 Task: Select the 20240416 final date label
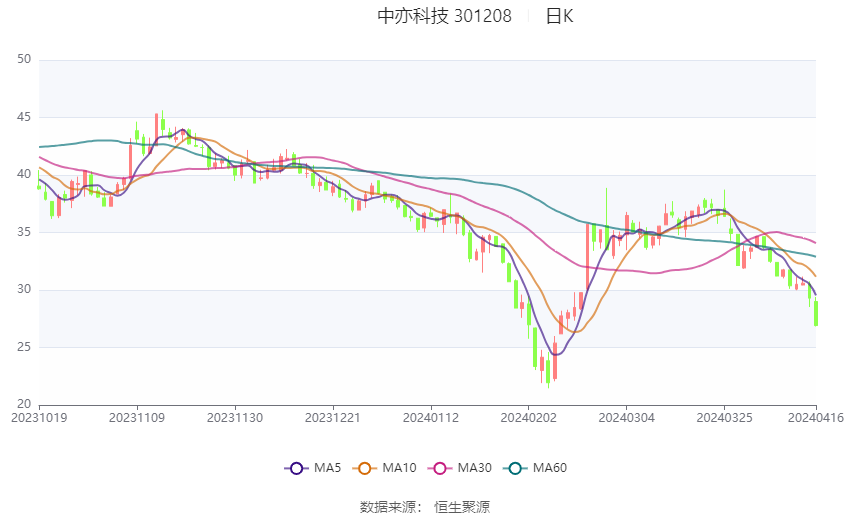click(814, 417)
